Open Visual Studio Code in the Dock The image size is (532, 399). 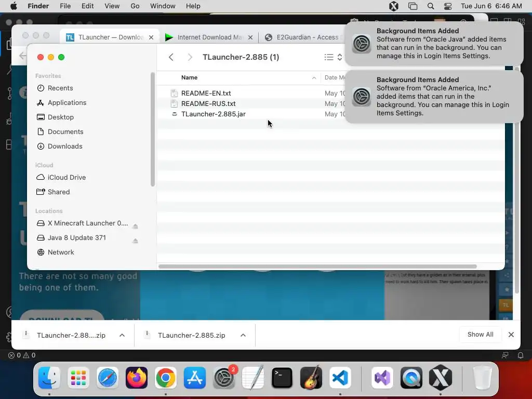(x=340, y=378)
